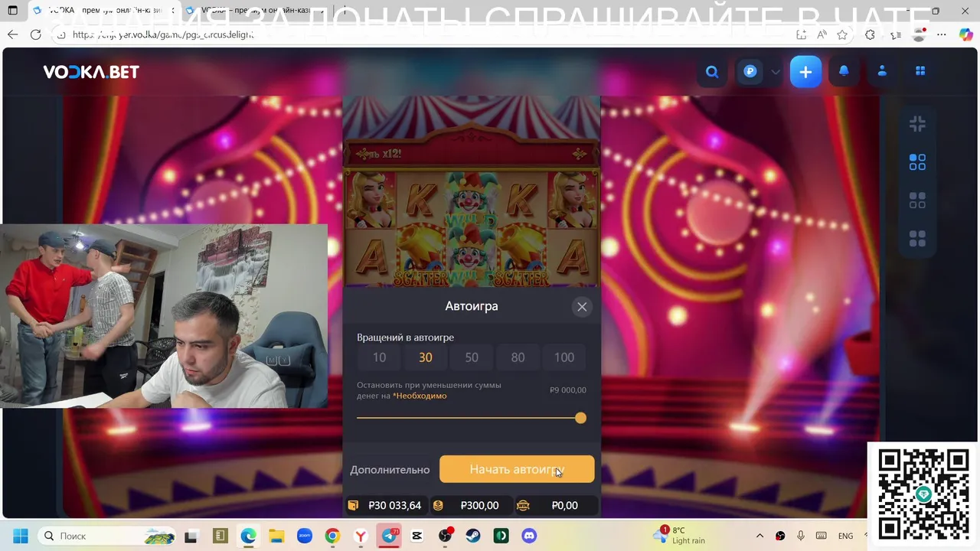Image resolution: width=980 pixels, height=551 pixels.
Task: Click the VODKA.BET logo
Action: pyautogui.click(x=91, y=72)
